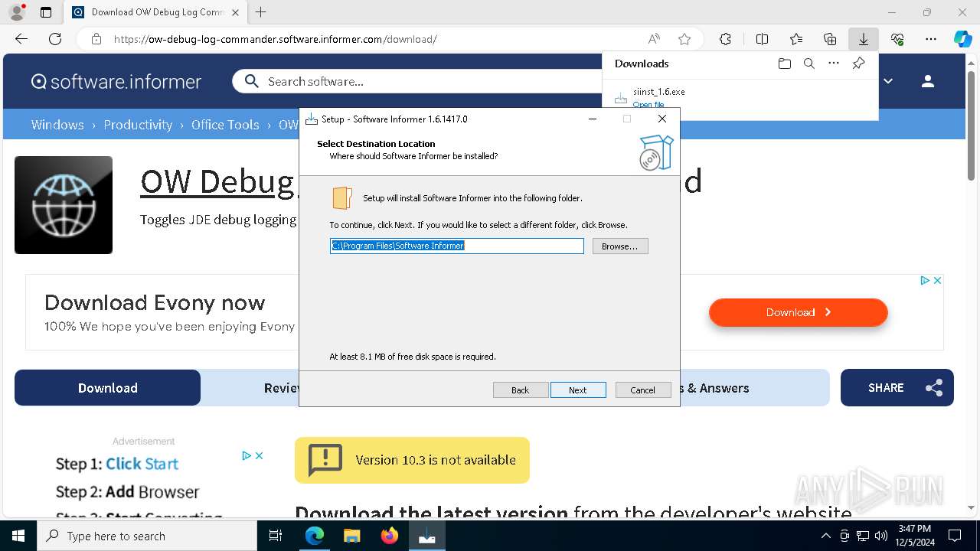Open Windows notifications center icon
This screenshot has height=551, width=980.
955,536
